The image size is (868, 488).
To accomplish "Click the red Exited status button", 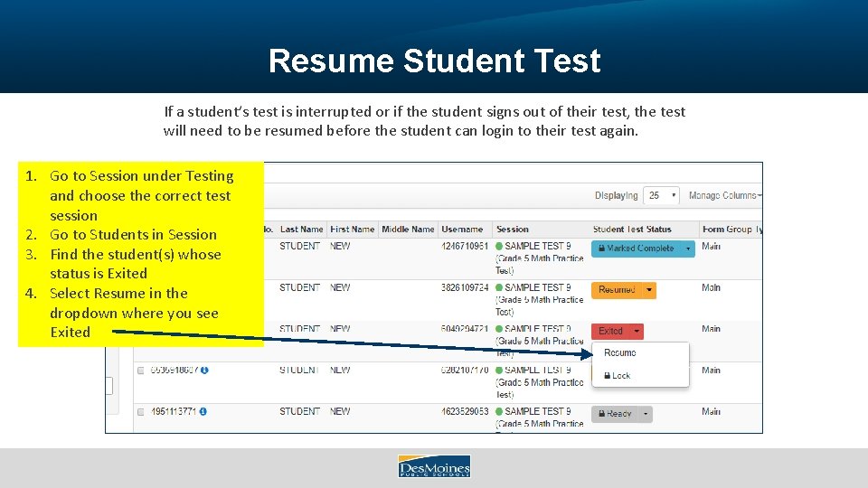I will point(610,332).
